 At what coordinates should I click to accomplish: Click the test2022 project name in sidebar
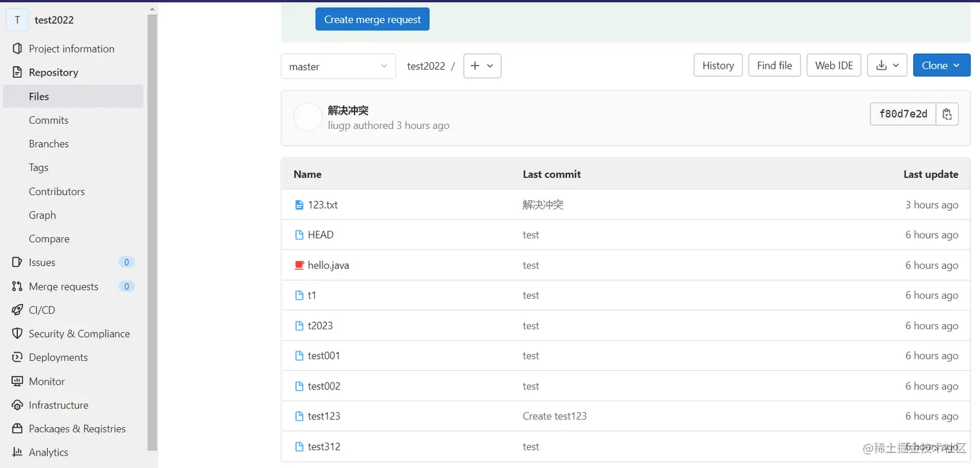click(54, 20)
